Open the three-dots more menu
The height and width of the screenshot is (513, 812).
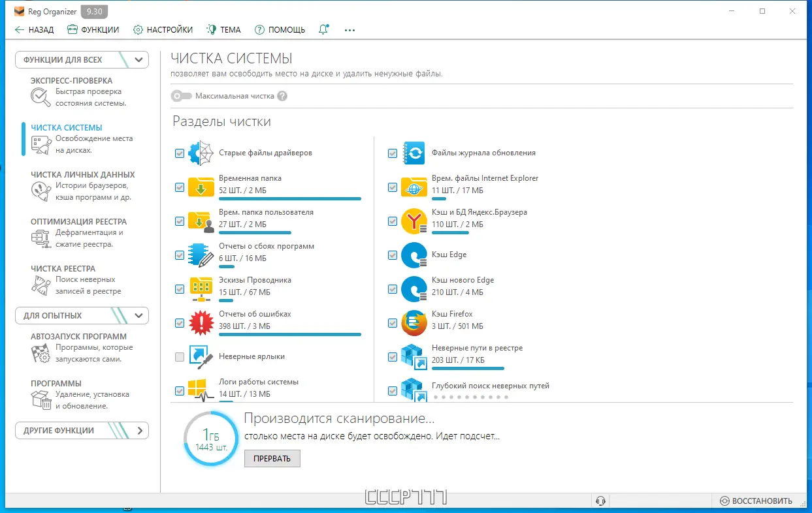point(349,30)
